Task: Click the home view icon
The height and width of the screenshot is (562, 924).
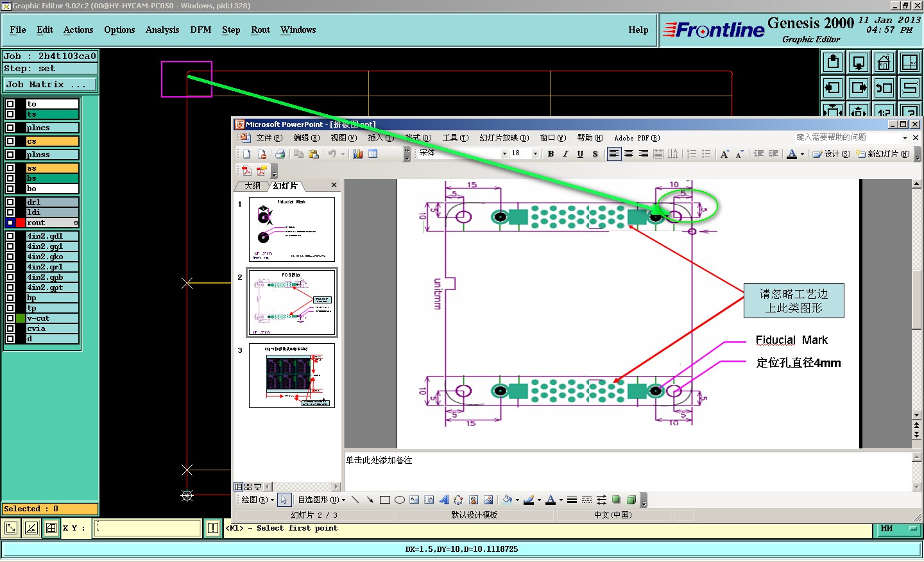Action: (x=884, y=62)
